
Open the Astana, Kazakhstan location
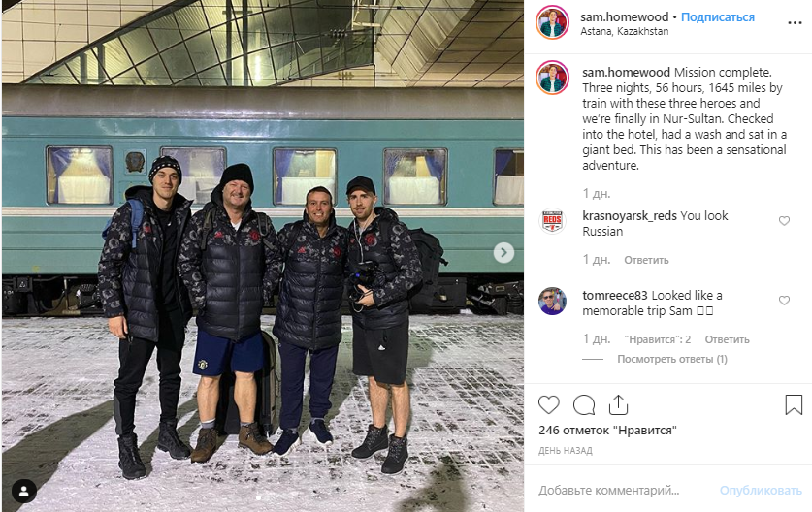pos(624,31)
